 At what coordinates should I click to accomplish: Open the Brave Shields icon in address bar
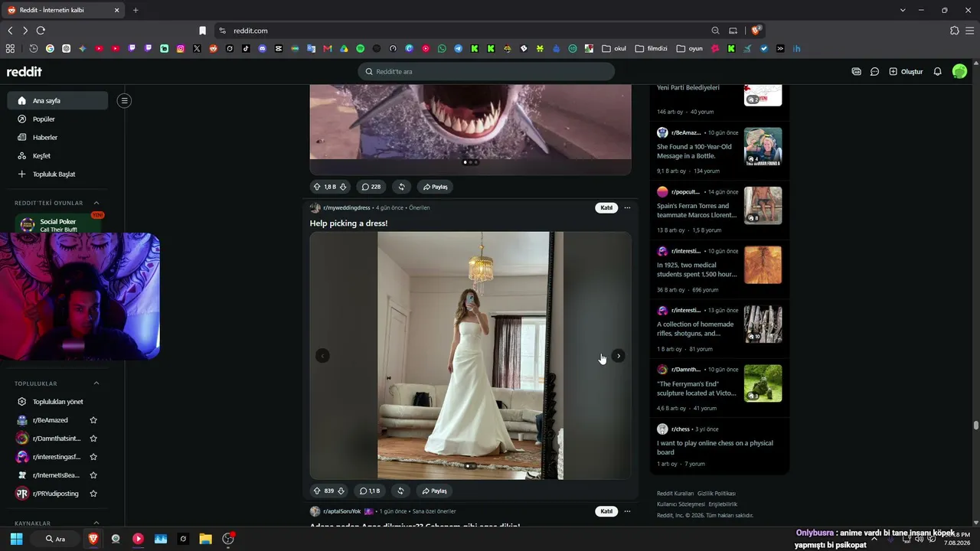coord(756,31)
